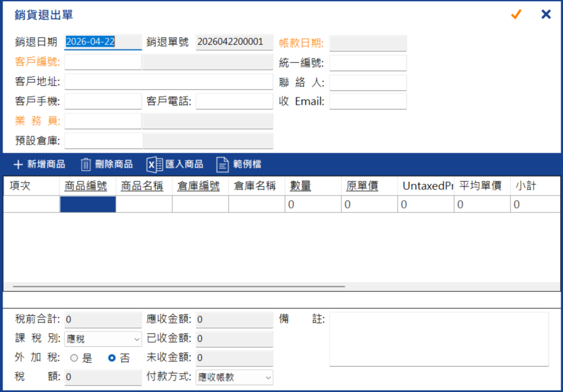Click the orange 帳款日期 label

(302, 43)
